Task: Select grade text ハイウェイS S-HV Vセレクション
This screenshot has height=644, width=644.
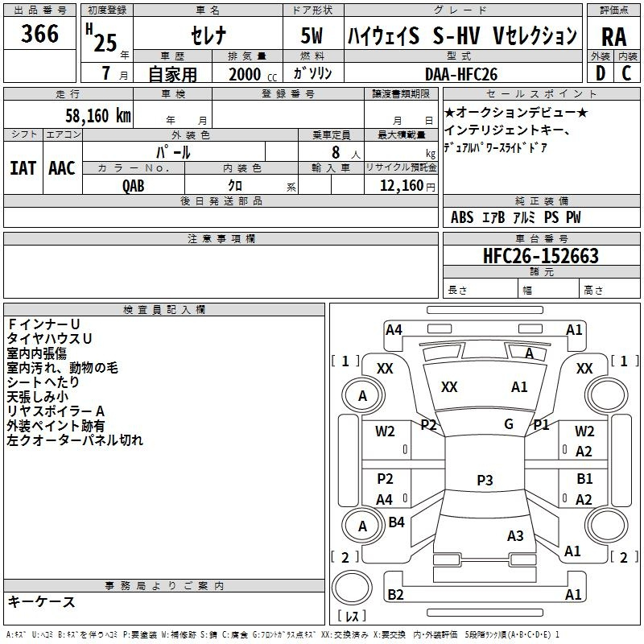Action: click(462, 35)
